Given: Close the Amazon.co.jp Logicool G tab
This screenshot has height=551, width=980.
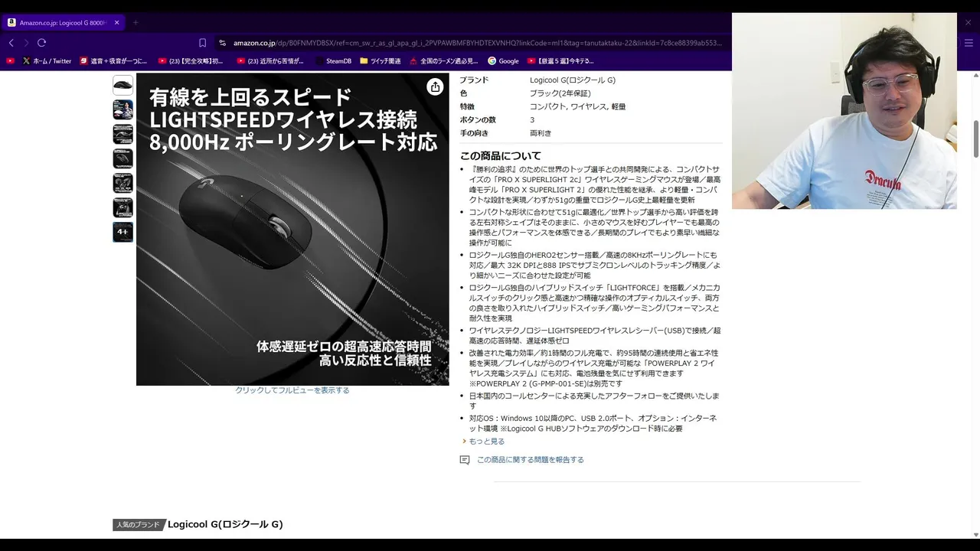Looking at the screenshot, I should tap(117, 23).
